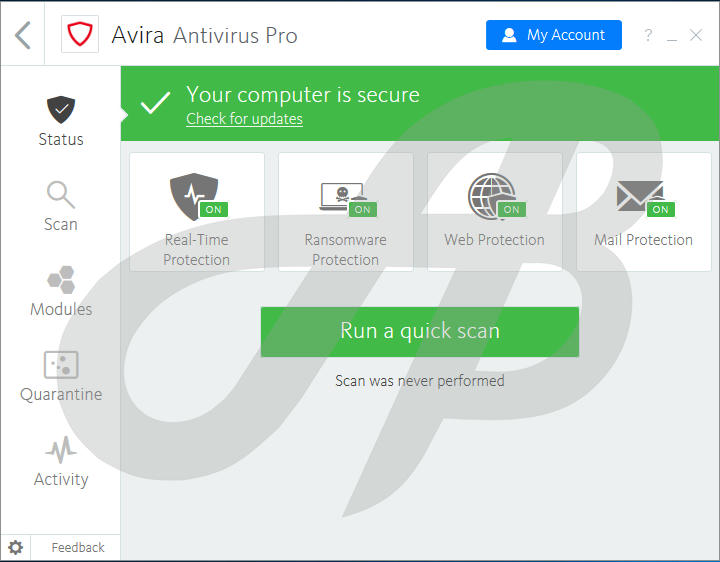This screenshot has height=562, width=720.
Task: Click the My Account button
Action: [x=554, y=35]
